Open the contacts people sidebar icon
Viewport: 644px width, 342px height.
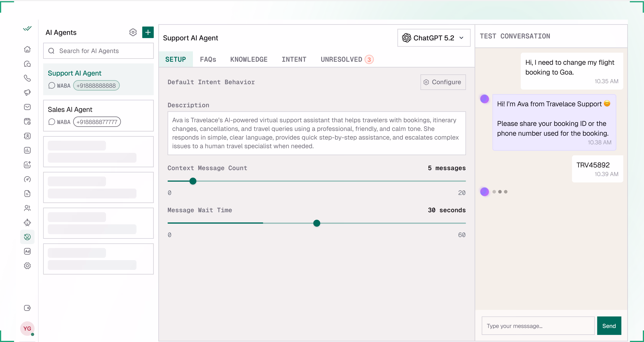pos(27,208)
